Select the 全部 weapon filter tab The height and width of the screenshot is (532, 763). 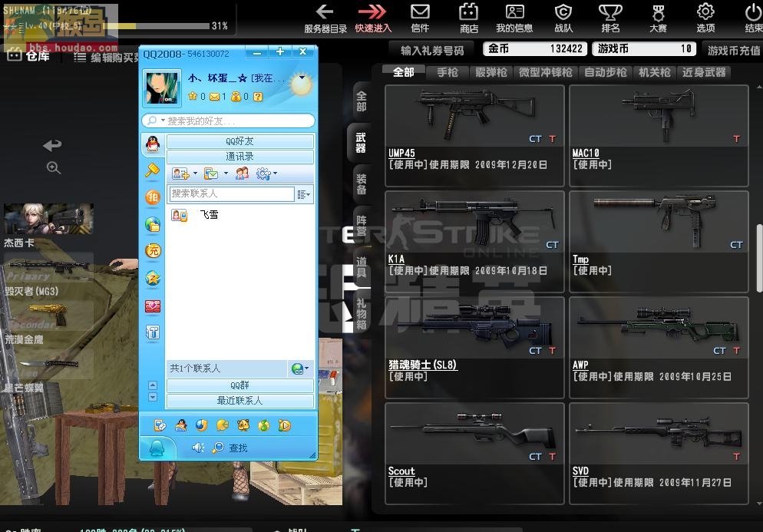404,72
